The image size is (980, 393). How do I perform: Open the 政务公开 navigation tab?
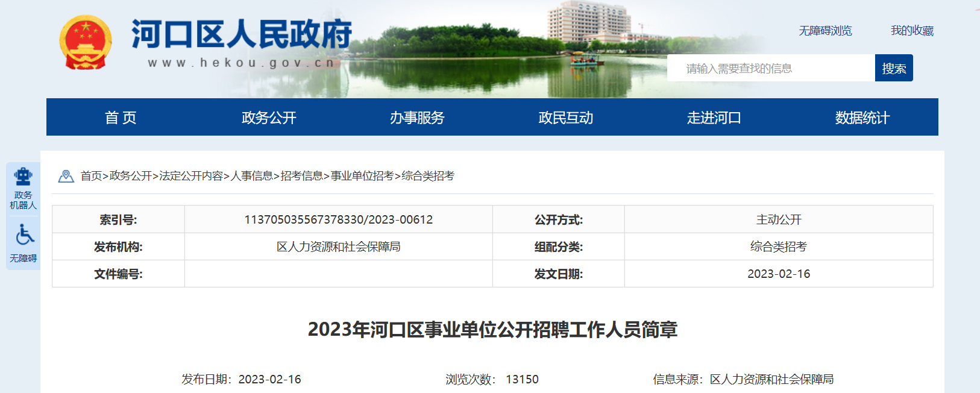tap(269, 118)
